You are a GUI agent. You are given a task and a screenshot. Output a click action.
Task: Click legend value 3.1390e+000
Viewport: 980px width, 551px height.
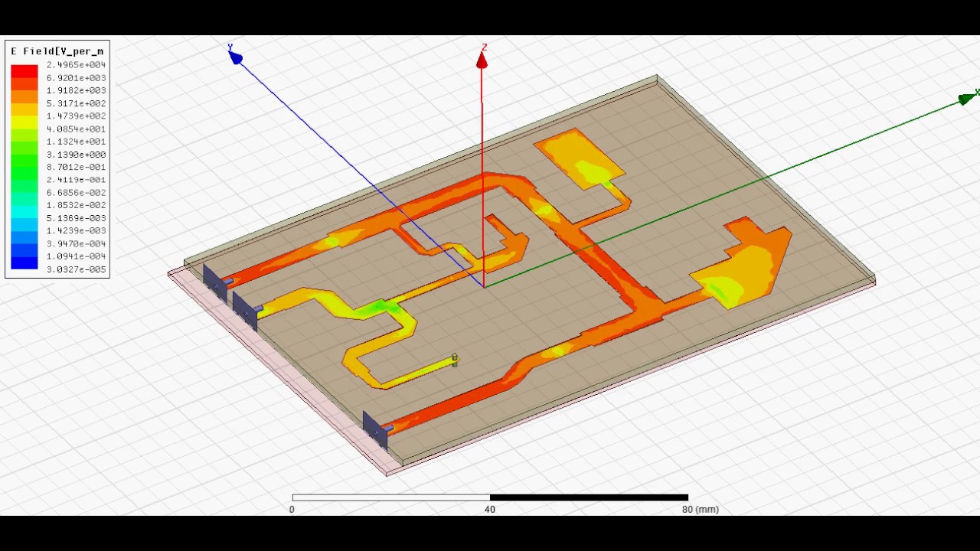click(x=76, y=155)
